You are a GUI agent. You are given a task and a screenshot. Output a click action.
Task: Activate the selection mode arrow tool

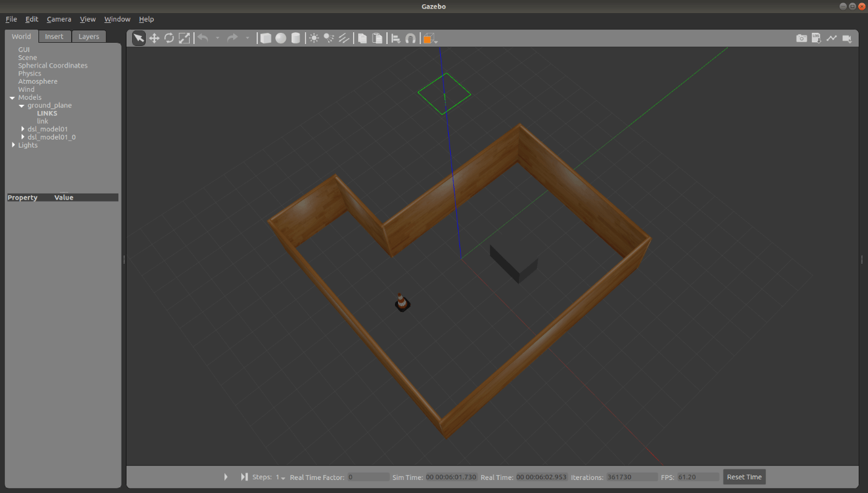pos(139,38)
